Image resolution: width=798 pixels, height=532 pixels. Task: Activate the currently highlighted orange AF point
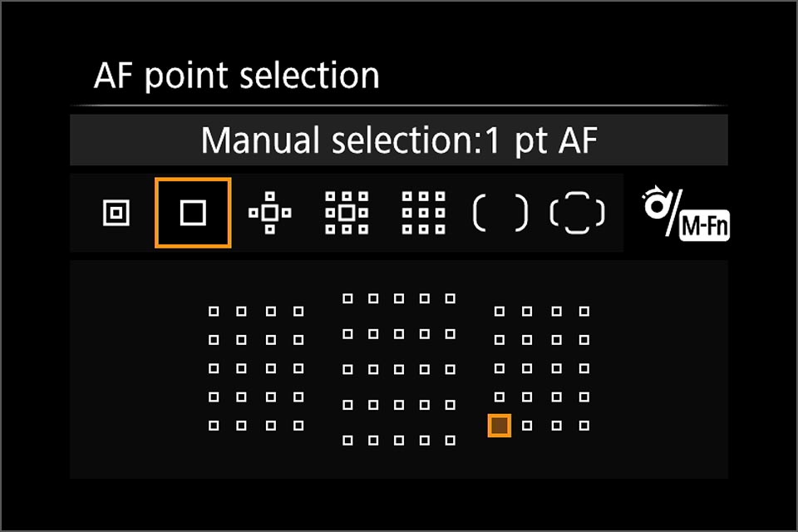tap(498, 425)
